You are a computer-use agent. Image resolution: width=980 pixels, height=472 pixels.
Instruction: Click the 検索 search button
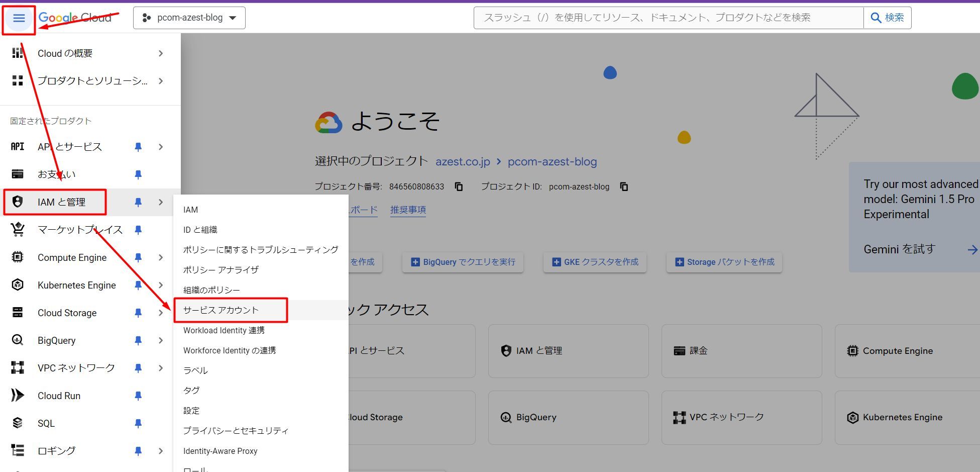887,18
